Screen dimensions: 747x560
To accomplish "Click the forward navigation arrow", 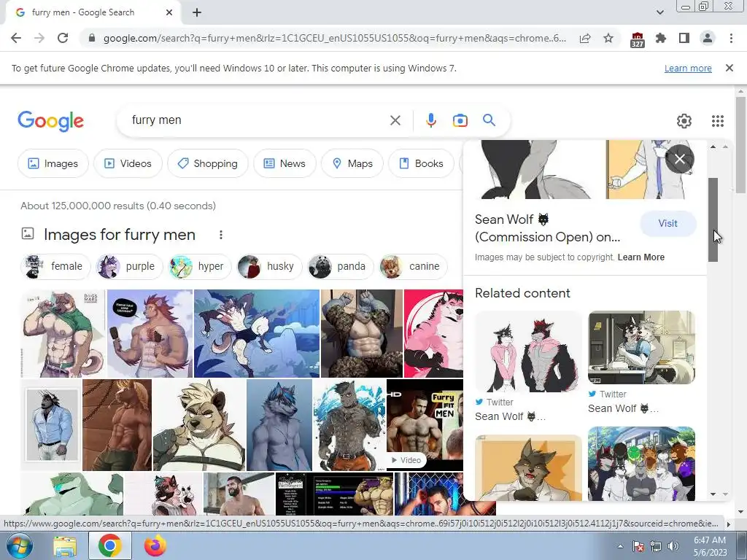I will [x=39, y=38].
